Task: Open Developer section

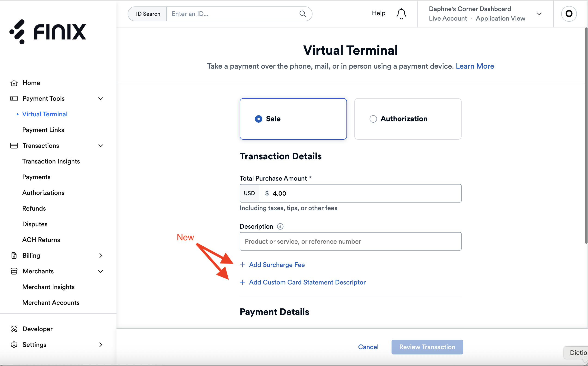Action: (37, 329)
